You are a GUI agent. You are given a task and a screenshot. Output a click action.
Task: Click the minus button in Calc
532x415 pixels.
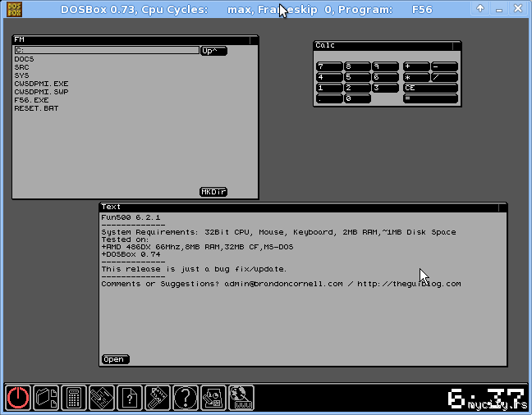pos(444,66)
